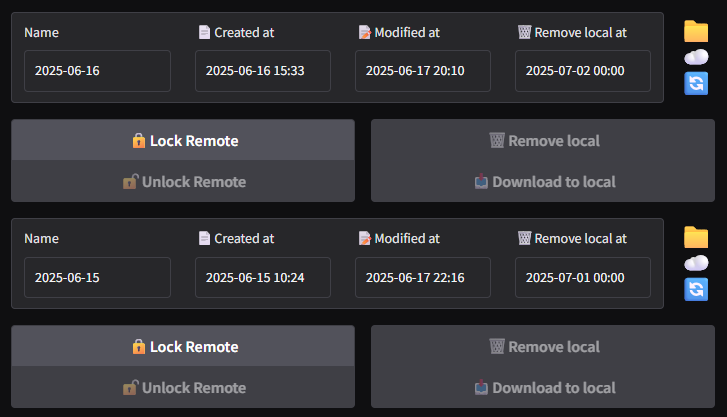Click Download to local under 2025-06-16 entry
The width and height of the screenshot is (727, 417).
click(543, 181)
